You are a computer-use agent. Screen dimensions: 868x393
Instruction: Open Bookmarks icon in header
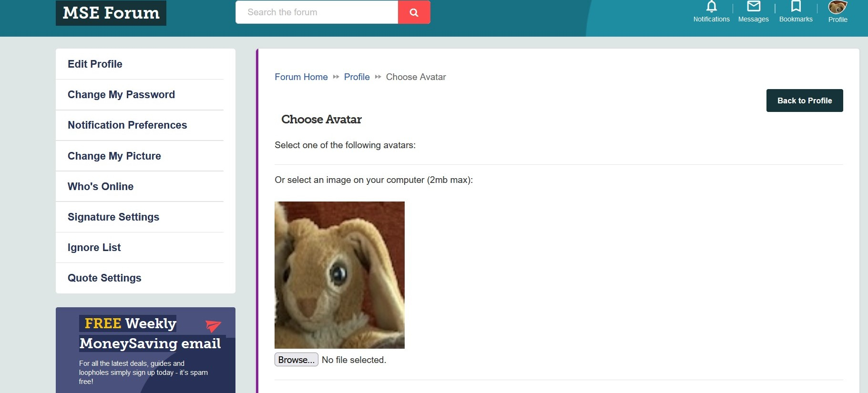pyautogui.click(x=796, y=6)
